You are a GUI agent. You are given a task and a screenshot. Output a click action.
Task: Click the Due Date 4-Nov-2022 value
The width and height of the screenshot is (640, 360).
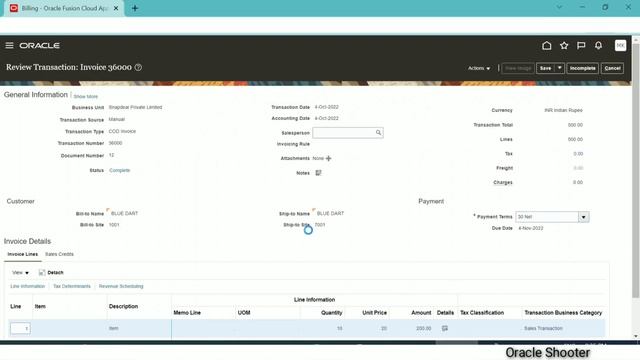click(531, 228)
